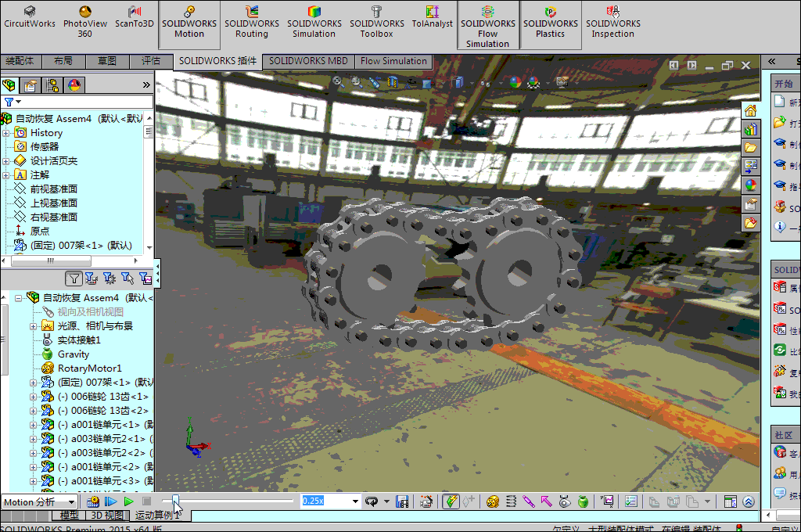Expand 006链轮 13齿<1> component
Screen dimensions: 801x532
[x=33, y=397]
